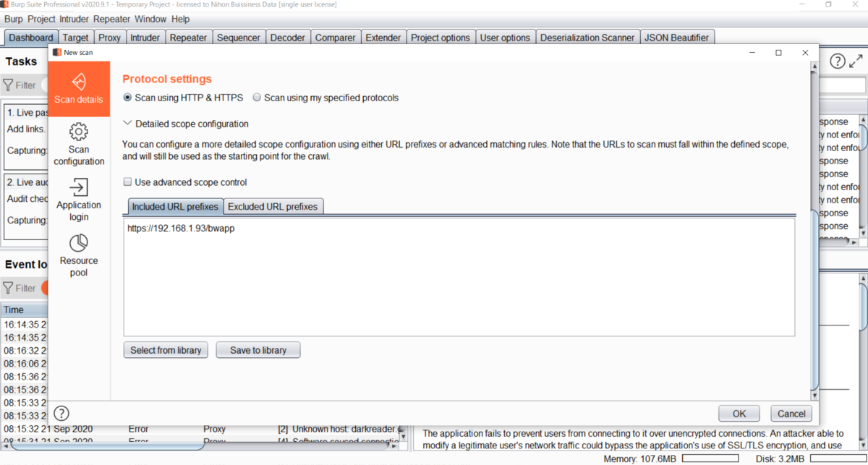The image size is (868, 465).
Task: Enable Use advanced scope control checkbox
Action: point(128,182)
